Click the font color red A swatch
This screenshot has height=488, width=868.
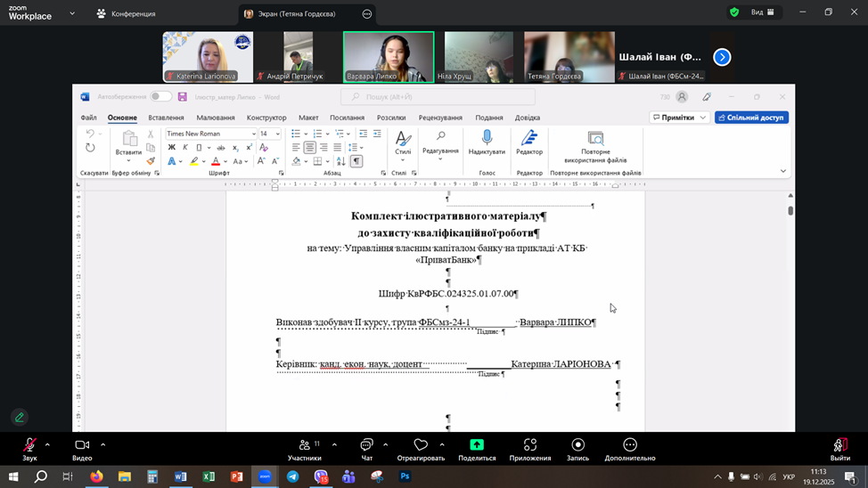pos(216,161)
